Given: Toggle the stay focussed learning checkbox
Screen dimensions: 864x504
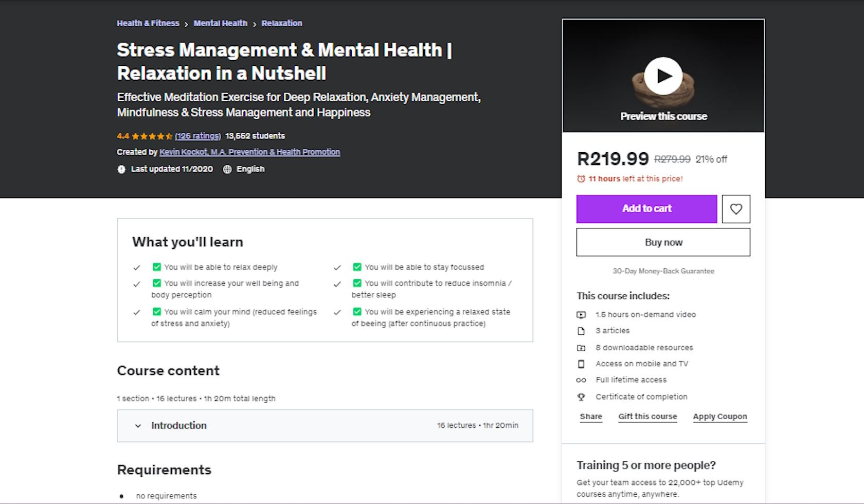Looking at the screenshot, I should (357, 267).
